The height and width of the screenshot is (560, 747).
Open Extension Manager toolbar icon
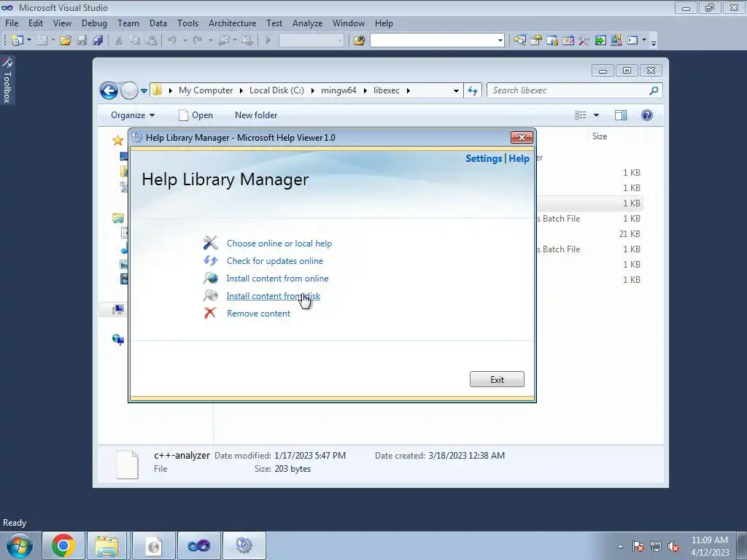[616, 41]
